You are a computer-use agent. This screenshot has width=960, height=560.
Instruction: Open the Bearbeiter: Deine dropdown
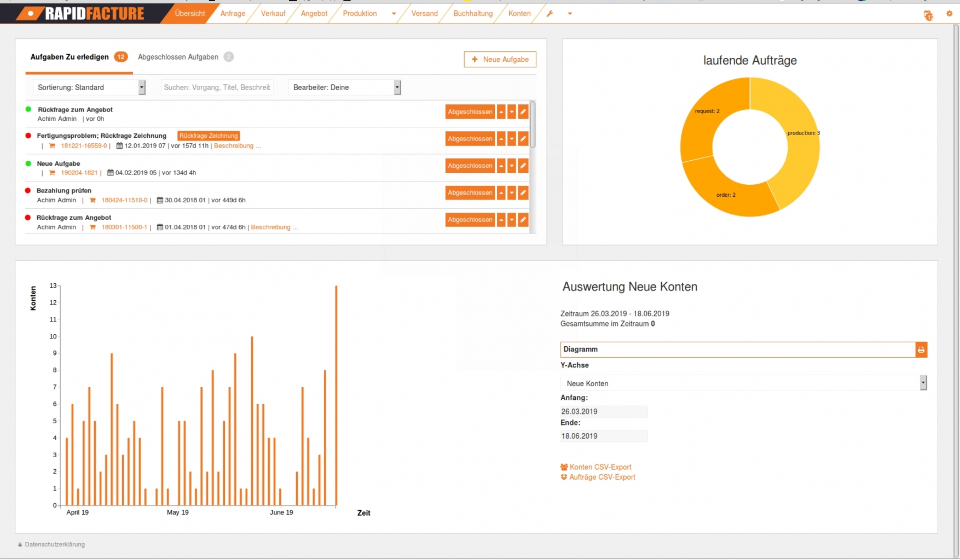345,87
